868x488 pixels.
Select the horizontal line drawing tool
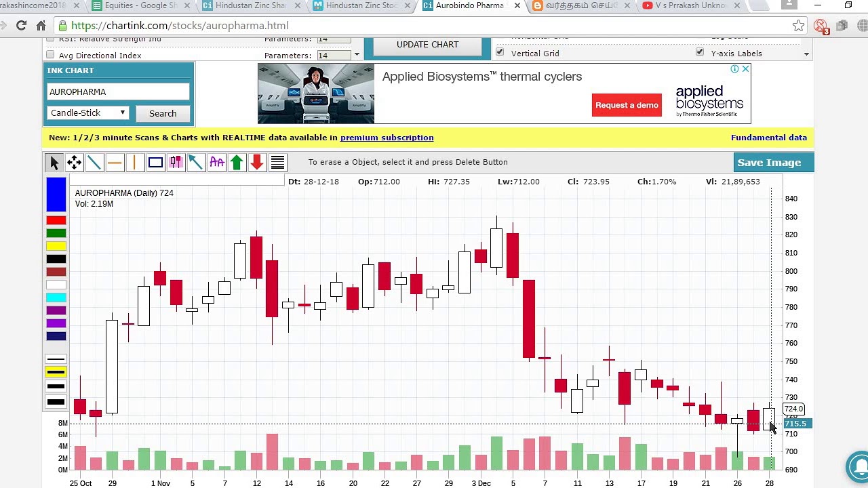pyautogui.click(x=115, y=163)
